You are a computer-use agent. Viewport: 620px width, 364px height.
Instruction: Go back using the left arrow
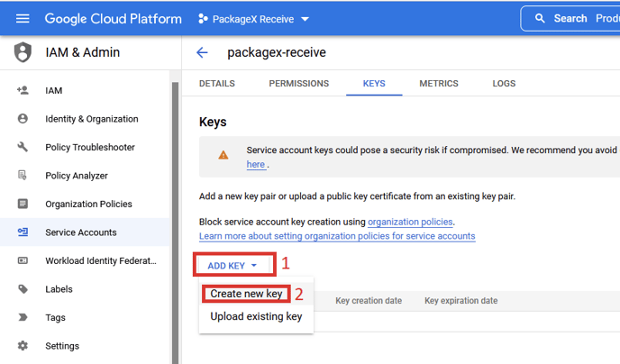[202, 52]
